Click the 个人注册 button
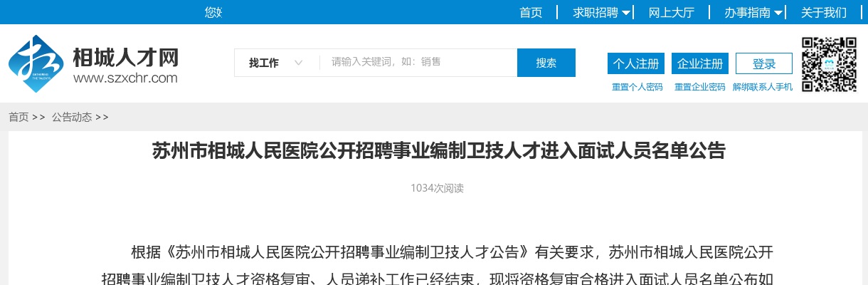The image size is (868, 285). click(x=636, y=63)
